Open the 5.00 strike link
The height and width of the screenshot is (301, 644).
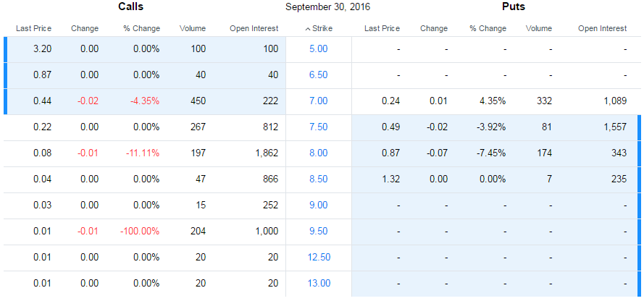pyautogui.click(x=319, y=48)
